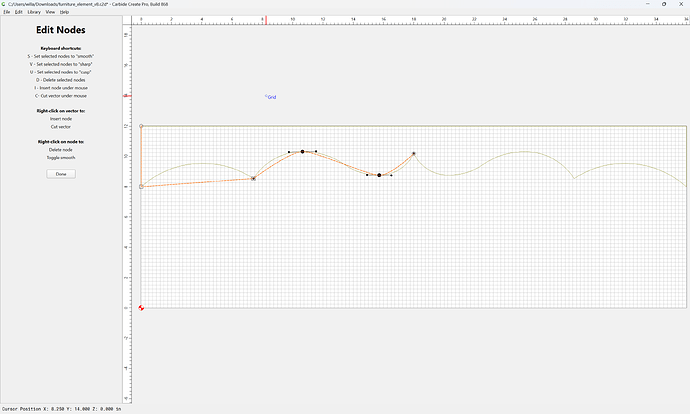Click the left Bezier handle of valley node

click(x=367, y=175)
